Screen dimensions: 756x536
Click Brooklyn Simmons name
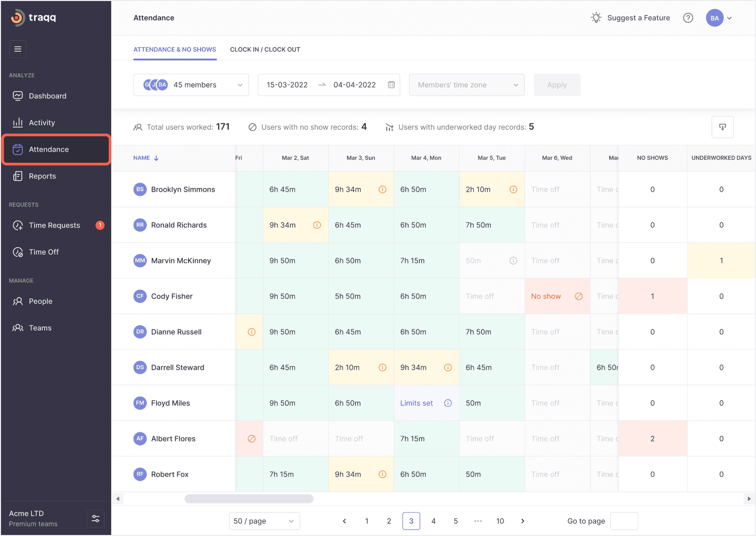tap(183, 190)
